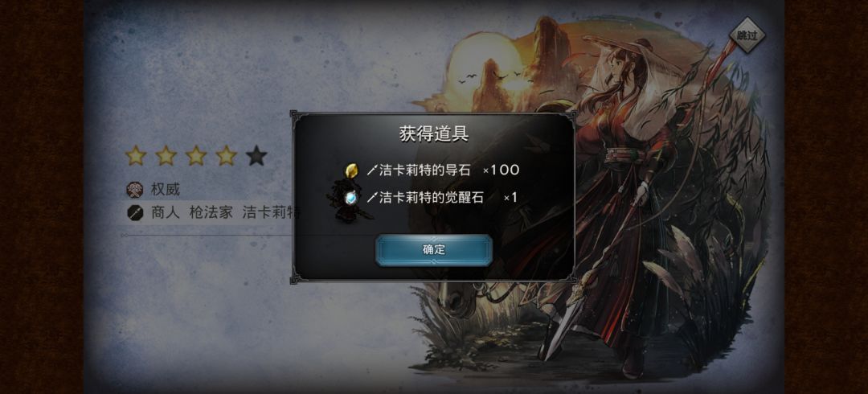Tap the 权威 influence emblem icon

[x=134, y=190]
